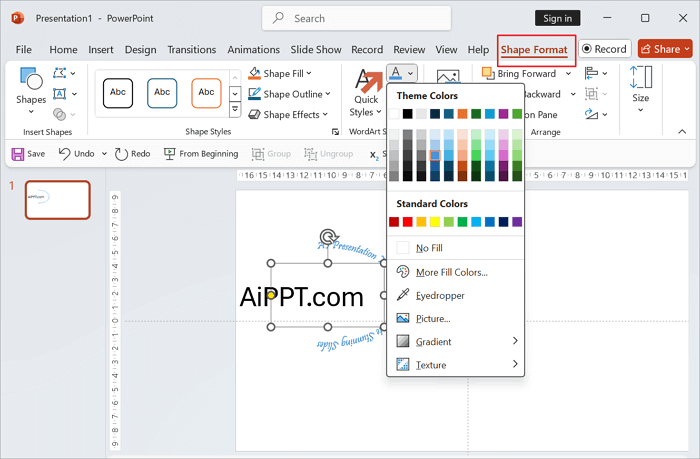Click the Ungroup button in quick toolbar

(329, 154)
